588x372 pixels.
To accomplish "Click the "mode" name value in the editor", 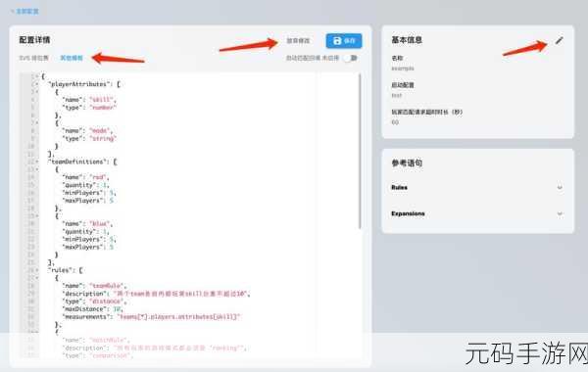I will (101, 131).
